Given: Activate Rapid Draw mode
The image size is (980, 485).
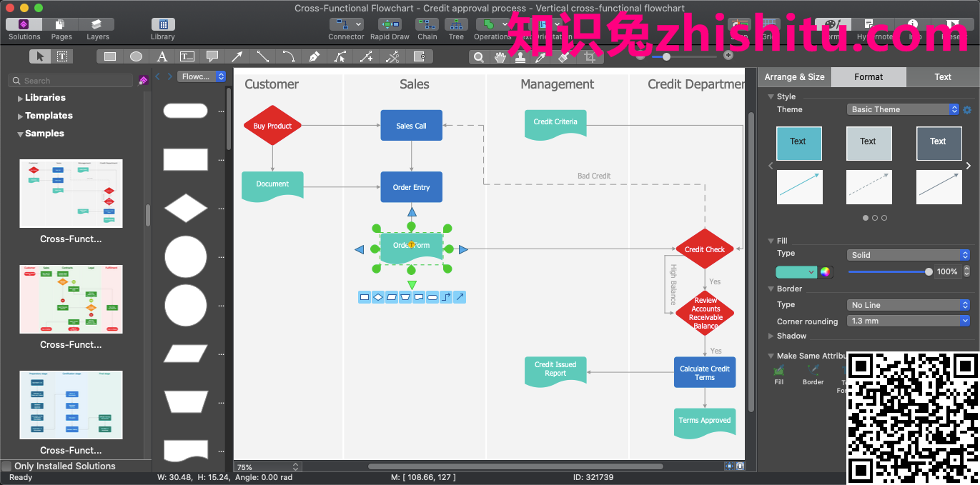Looking at the screenshot, I should 390,24.
